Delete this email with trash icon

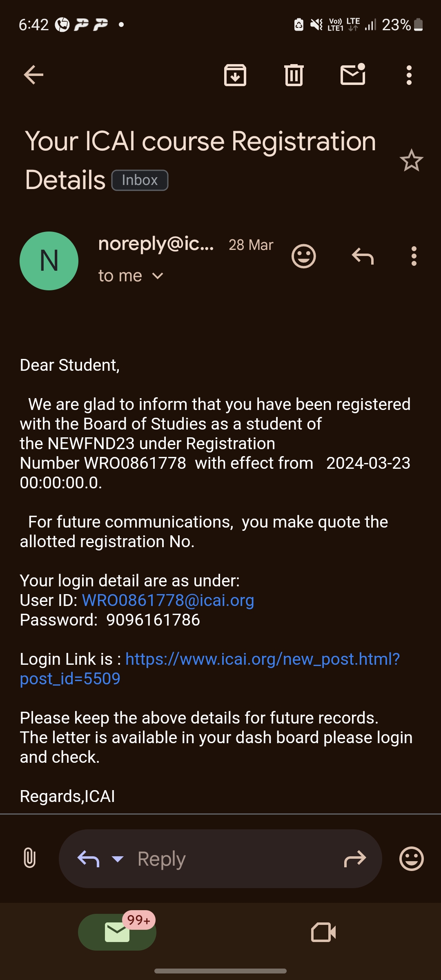click(x=294, y=75)
